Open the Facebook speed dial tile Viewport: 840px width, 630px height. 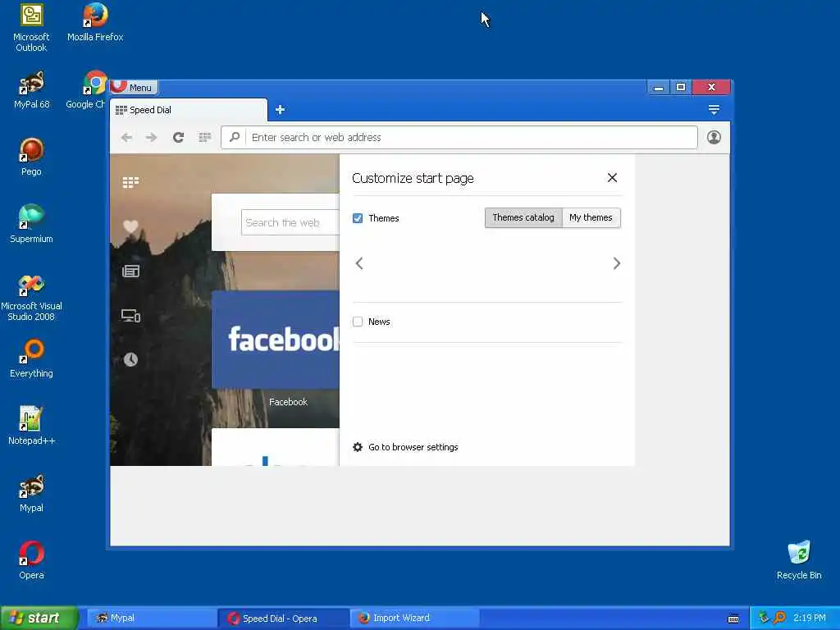tap(276, 340)
